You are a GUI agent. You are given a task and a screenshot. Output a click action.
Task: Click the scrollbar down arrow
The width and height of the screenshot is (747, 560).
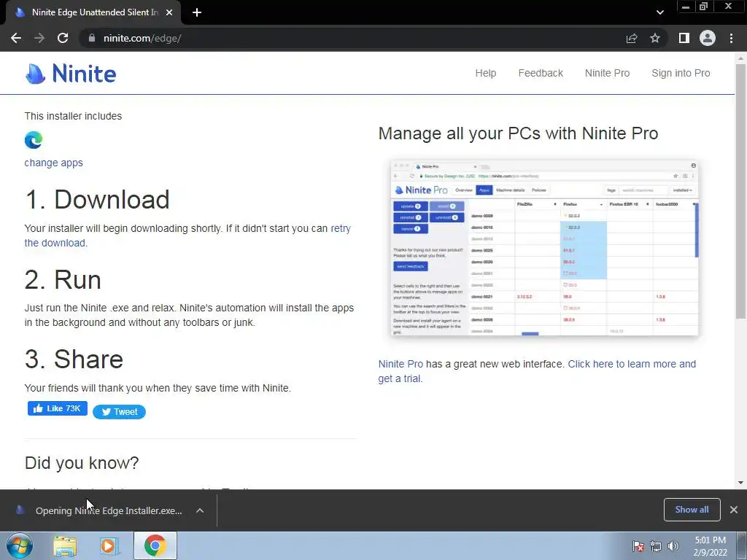[x=740, y=483]
